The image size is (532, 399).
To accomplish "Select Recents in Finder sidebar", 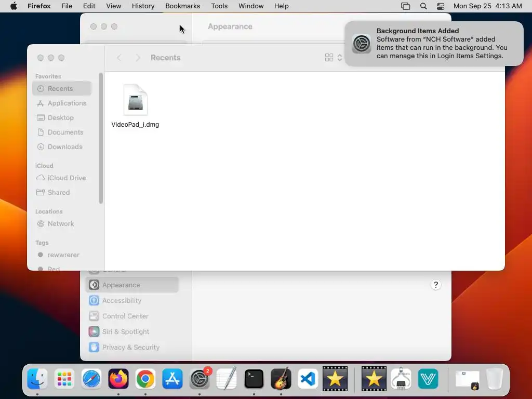I will coord(62,88).
